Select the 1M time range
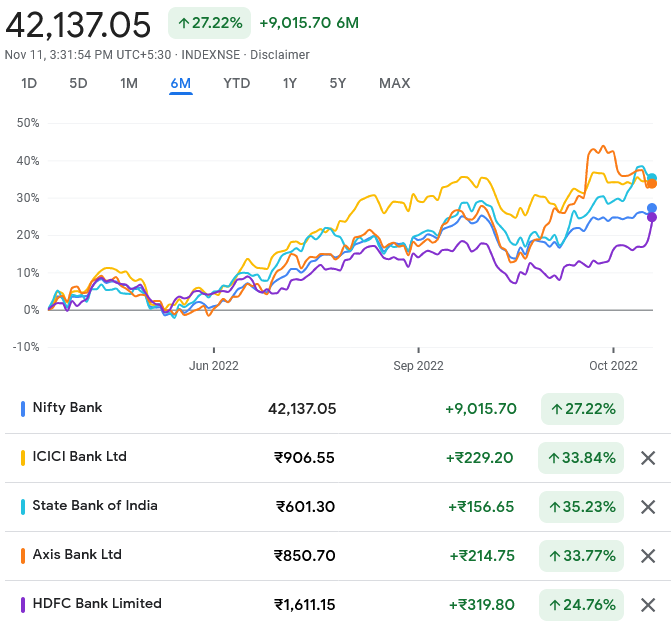 129,83
